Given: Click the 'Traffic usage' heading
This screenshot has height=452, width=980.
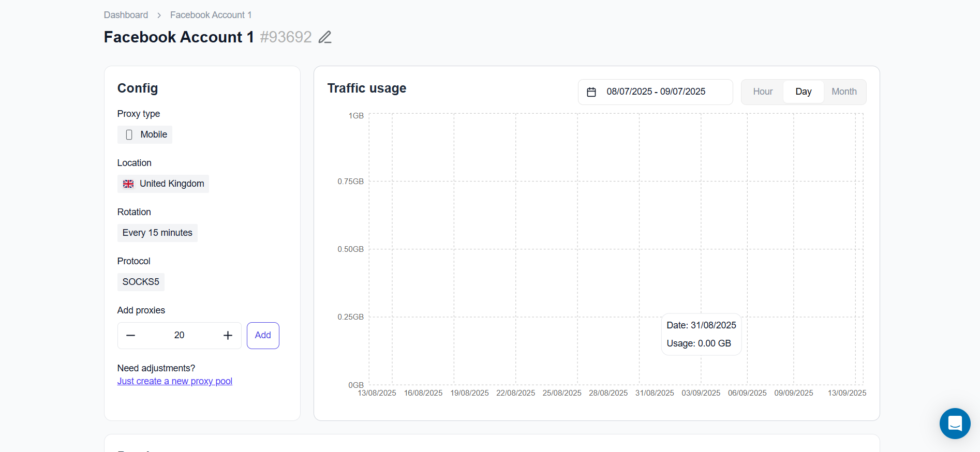Looking at the screenshot, I should pyautogui.click(x=367, y=88).
